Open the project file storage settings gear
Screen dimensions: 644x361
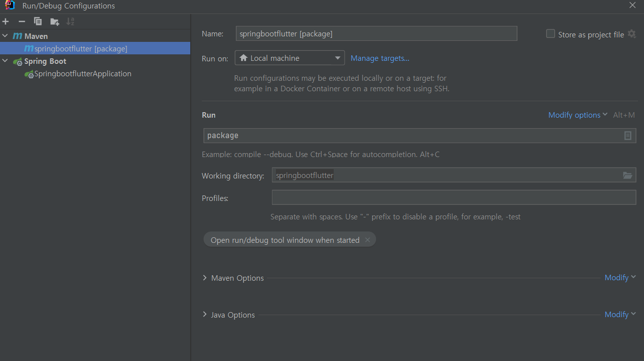pos(632,34)
